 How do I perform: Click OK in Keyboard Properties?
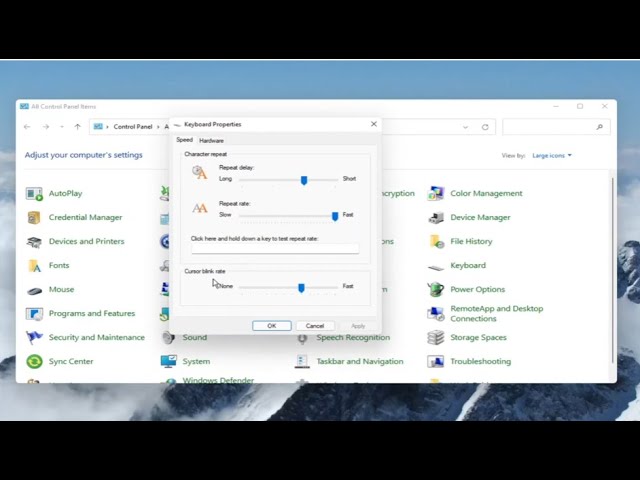(x=272, y=326)
